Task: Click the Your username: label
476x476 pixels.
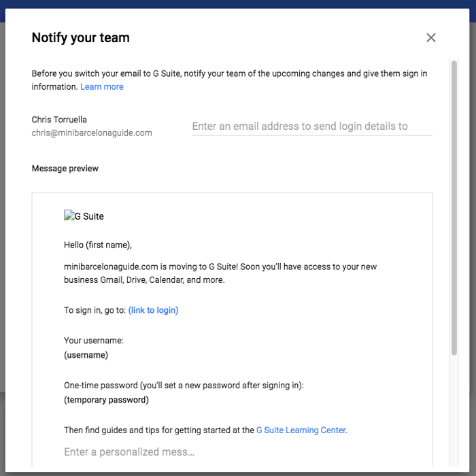Action: tap(94, 341)
